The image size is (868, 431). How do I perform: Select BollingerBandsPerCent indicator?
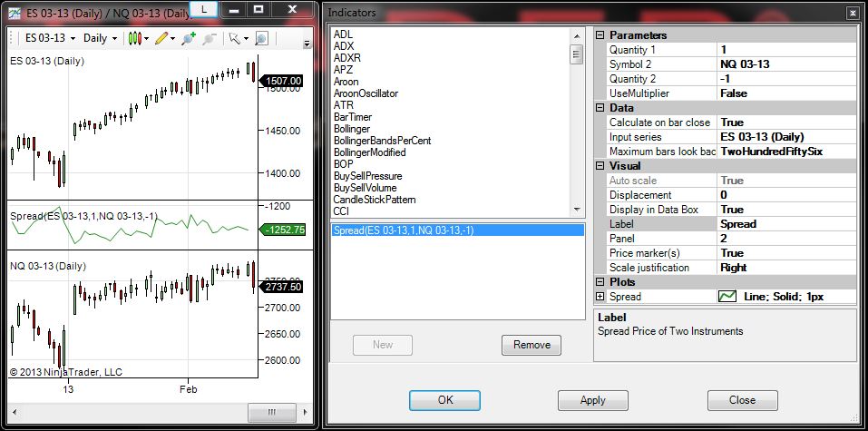pyautogui.click(x=383, y=141)
